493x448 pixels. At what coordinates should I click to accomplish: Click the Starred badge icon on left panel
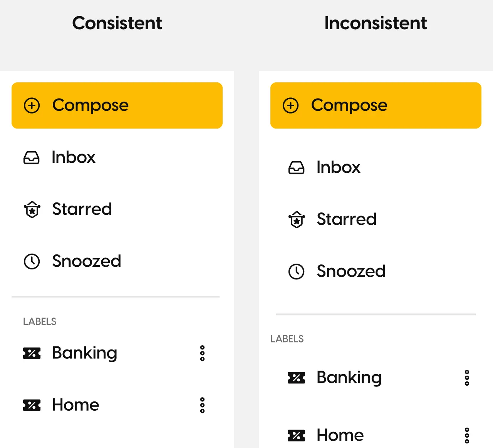pos(32,209)
